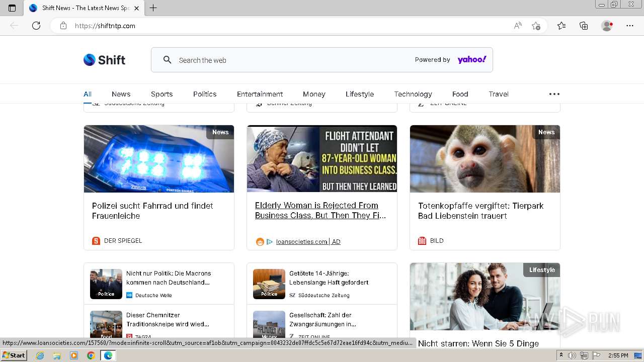Click the AdChoices icon on loansocieties ad
644x362 pixels.
(270, 242)
